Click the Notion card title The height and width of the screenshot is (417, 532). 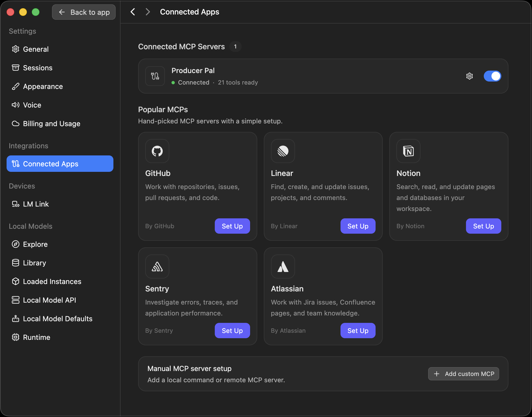[408, 173]
